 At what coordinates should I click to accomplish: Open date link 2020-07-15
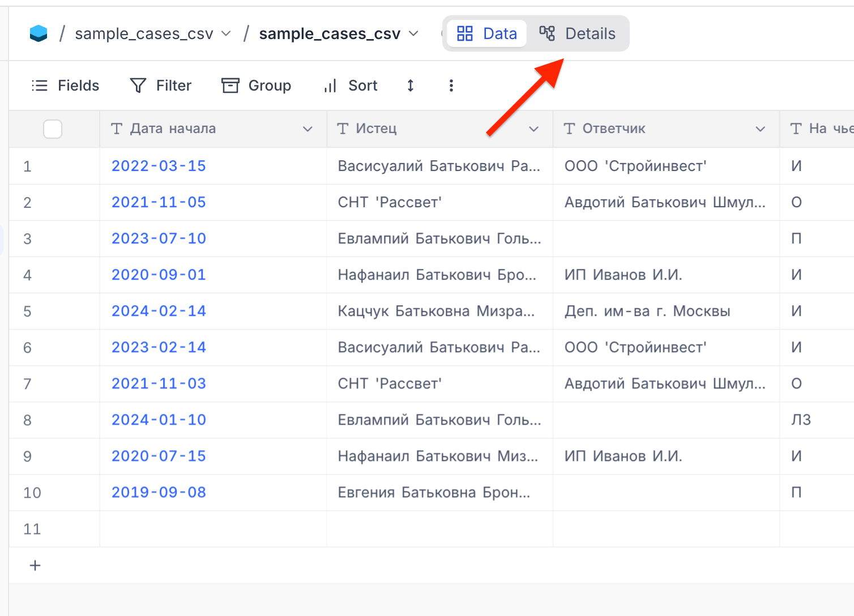coord(159,456)
